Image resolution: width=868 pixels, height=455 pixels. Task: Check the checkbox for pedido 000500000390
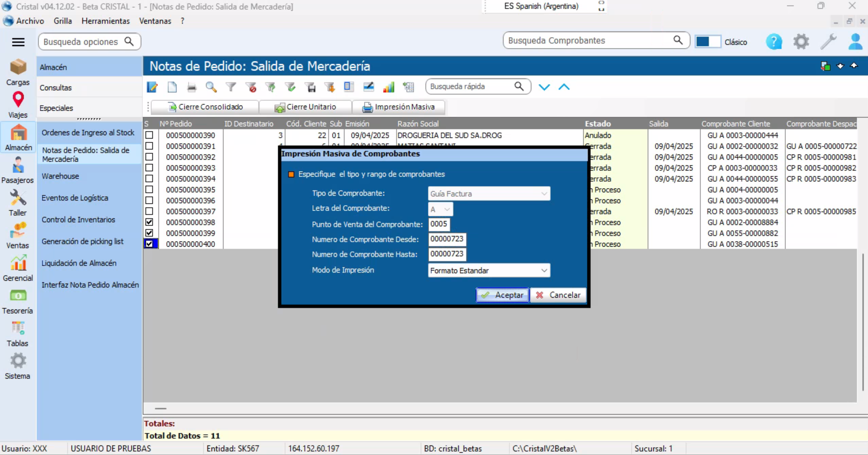(x=149, y=135)
